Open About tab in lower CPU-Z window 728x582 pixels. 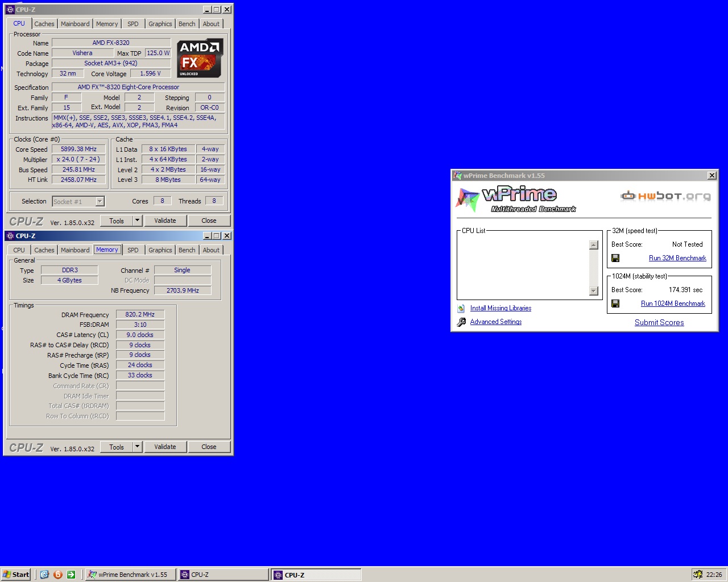click(x=211, y=250)
